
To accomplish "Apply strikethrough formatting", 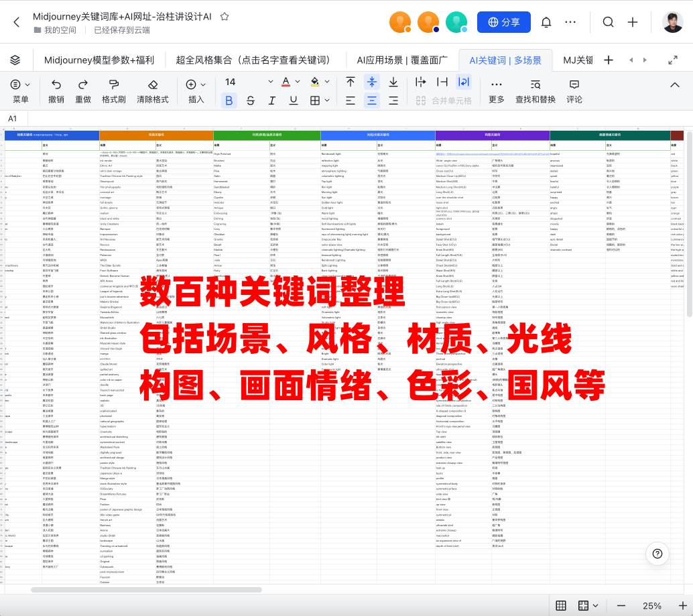I will 251,101.
